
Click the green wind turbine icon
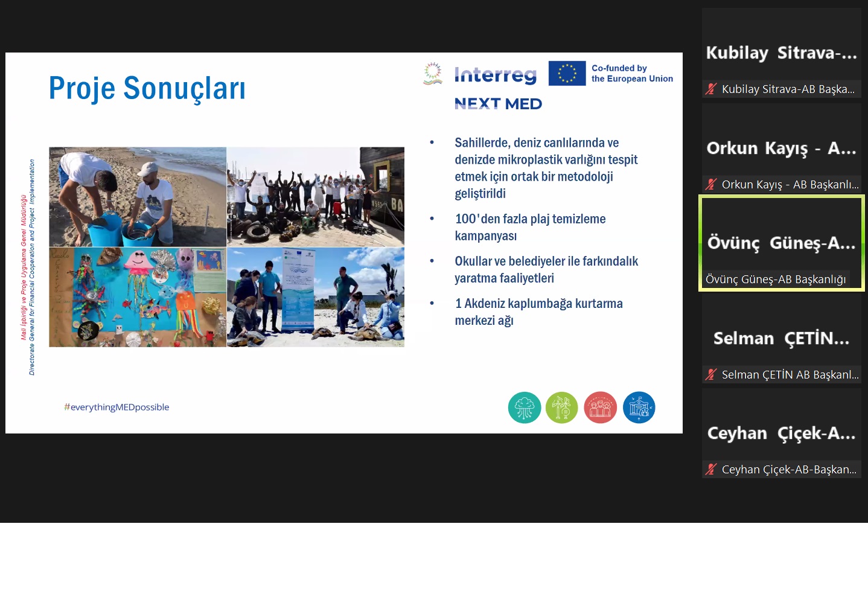[x=561, y=408]
